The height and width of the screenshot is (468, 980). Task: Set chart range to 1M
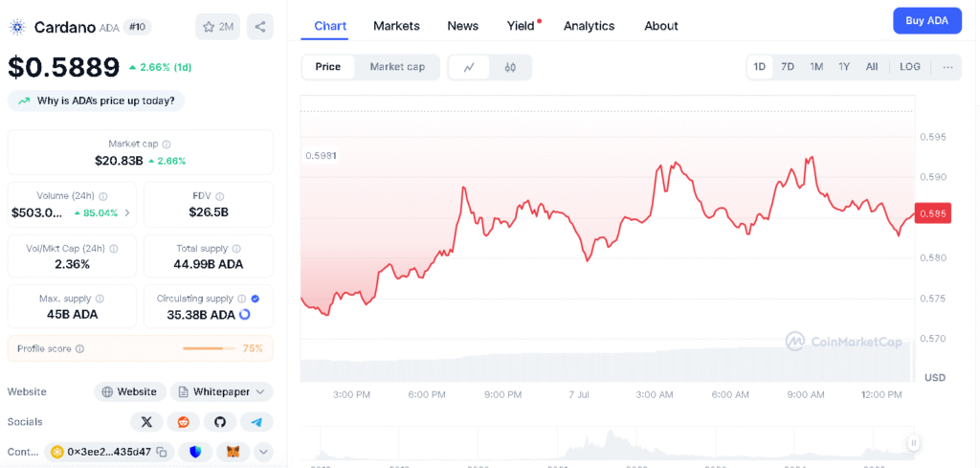816,67
